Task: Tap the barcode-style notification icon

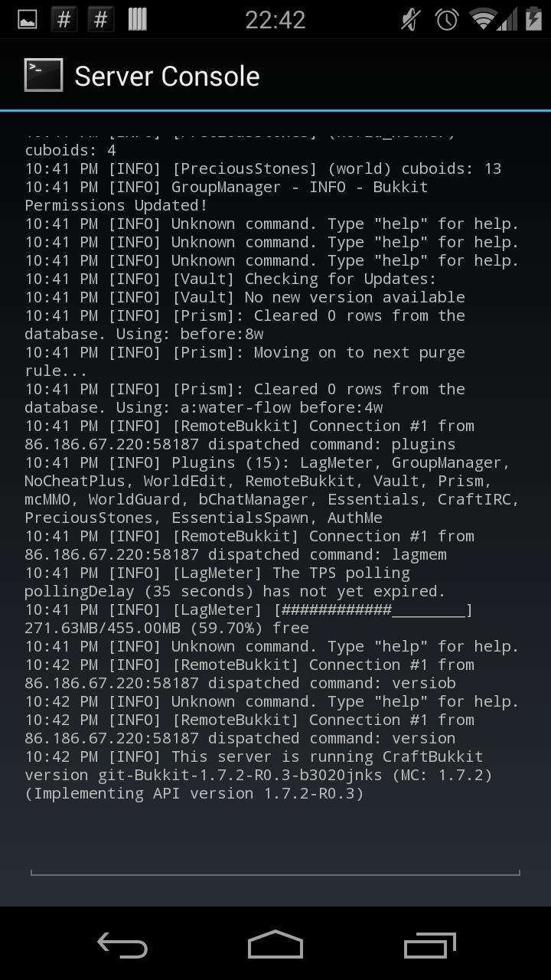Action: (x=137, y=18)
